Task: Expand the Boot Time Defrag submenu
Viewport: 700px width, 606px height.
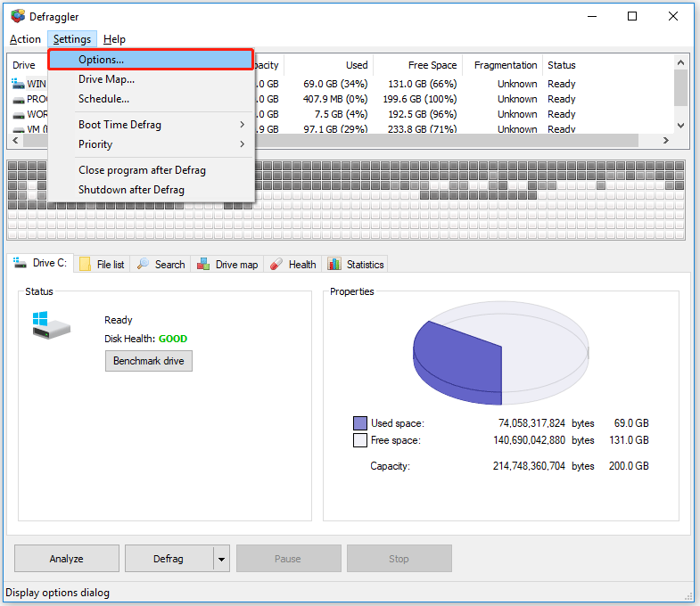Action: tap(151, 125)
